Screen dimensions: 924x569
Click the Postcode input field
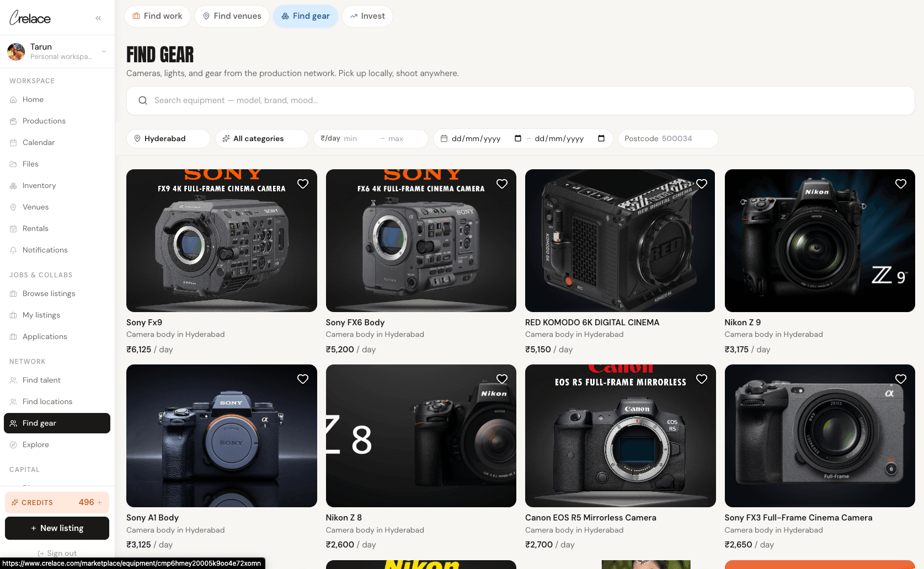668,138
